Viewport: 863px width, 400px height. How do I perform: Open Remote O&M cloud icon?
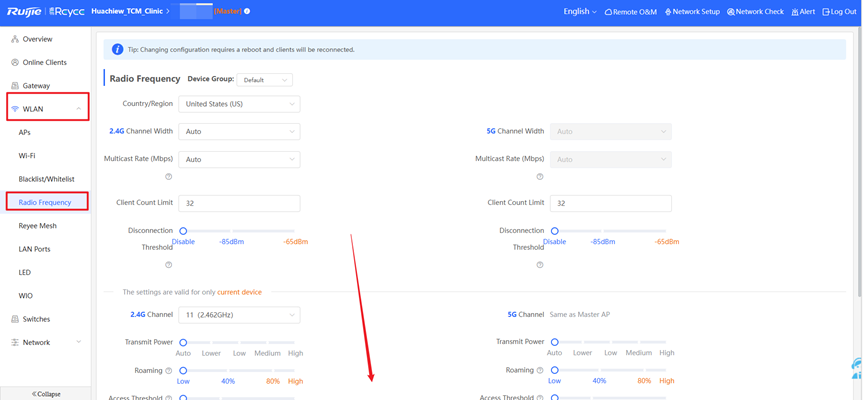pyautogui.click(x=608, y=12)
